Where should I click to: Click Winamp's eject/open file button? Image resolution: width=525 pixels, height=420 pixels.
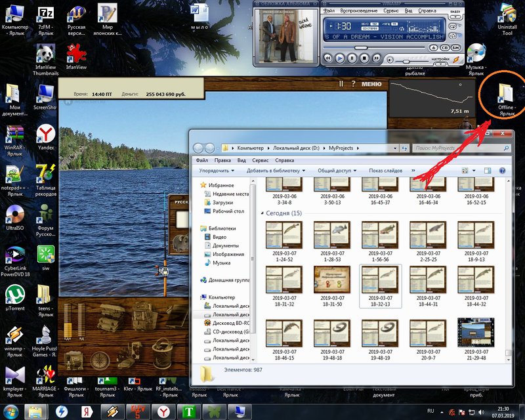(x=434, y=48)
